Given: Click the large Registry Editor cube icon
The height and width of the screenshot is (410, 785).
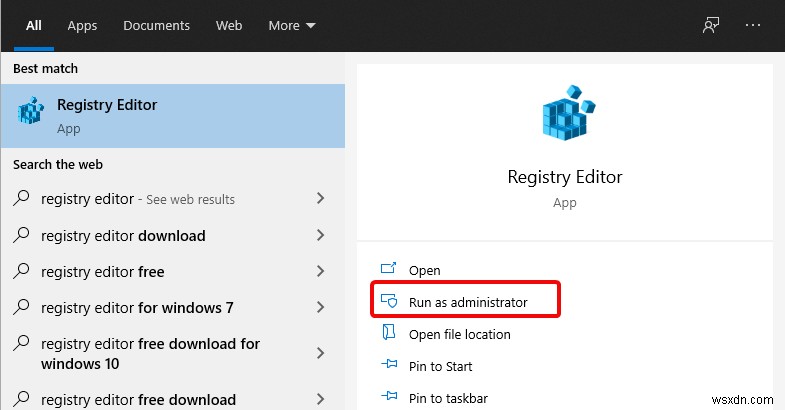Looking at the screenshot, I should 569,113.
